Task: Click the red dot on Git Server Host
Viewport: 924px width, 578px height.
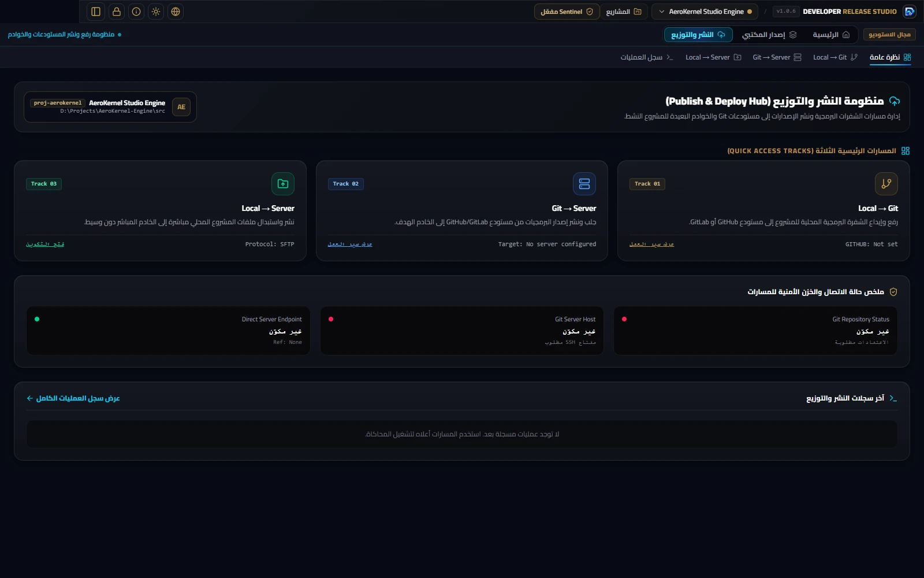Action: (331, 319)
